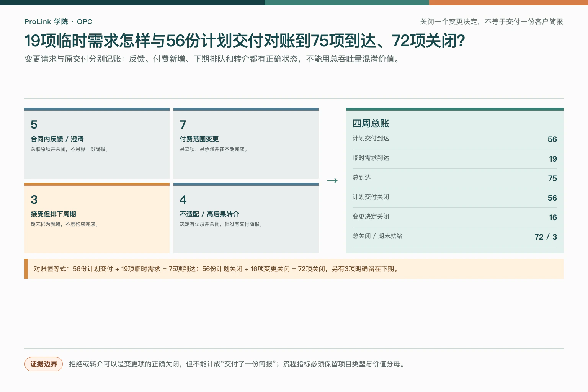
Task: Click the 四周总账 panel heading
Action: tap(371, 124)
